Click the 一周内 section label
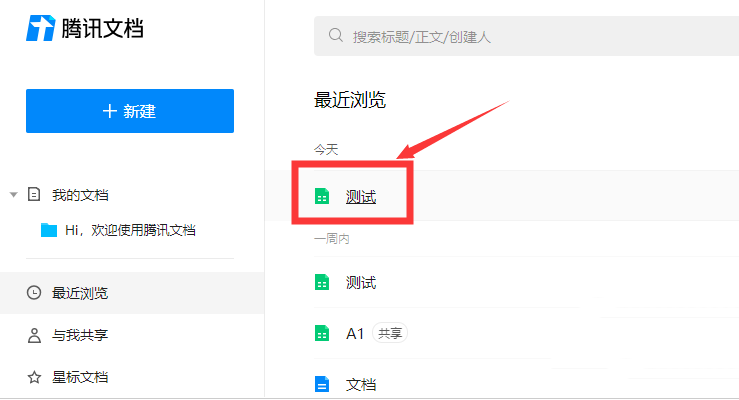 pos(332,239)
